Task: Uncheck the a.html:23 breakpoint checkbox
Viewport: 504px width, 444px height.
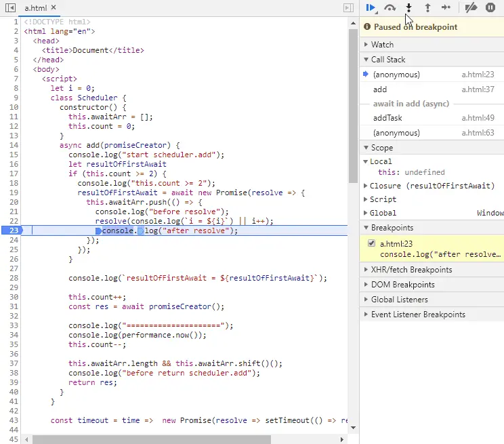Action: click(372, 243)
